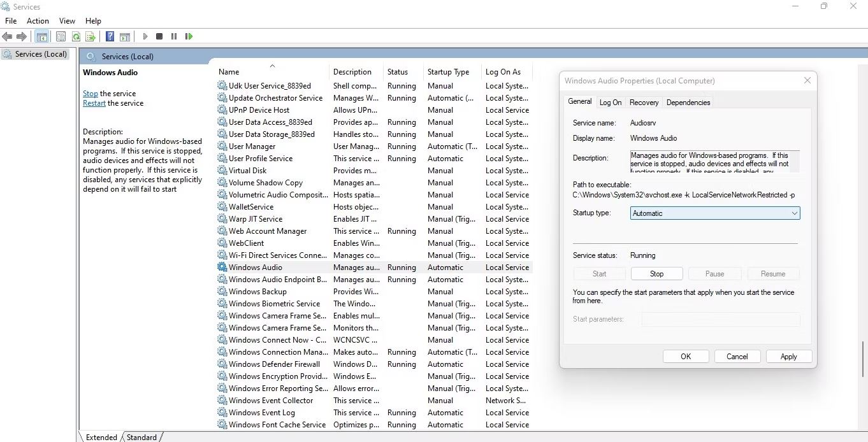The image size is (868, 442).
Task: Toggle Show/Hide Action Pane toolbar icon
Action: point(125,37)
